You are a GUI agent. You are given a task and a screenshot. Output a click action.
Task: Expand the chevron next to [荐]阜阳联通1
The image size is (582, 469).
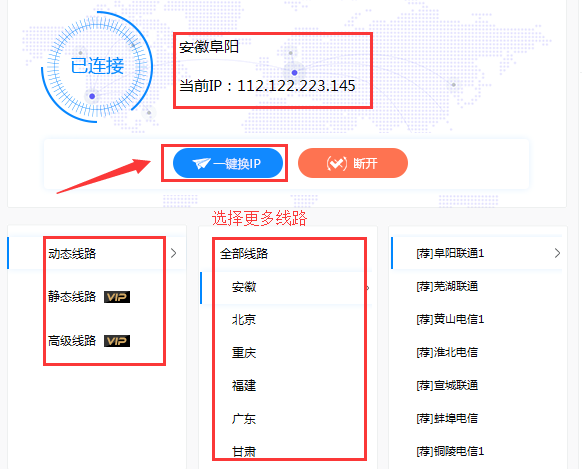[557, 253]
